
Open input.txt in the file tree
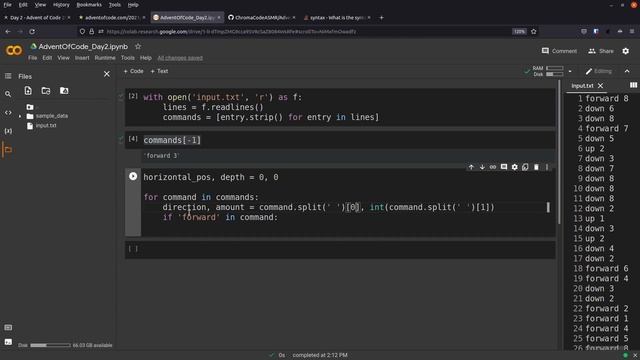(46, 126)
